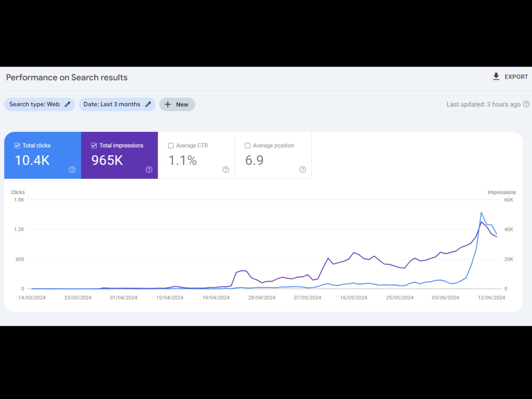Click the EXPORT button label
Image resolution: width=532 pixels, height=399 pixels.
[516, 77]
